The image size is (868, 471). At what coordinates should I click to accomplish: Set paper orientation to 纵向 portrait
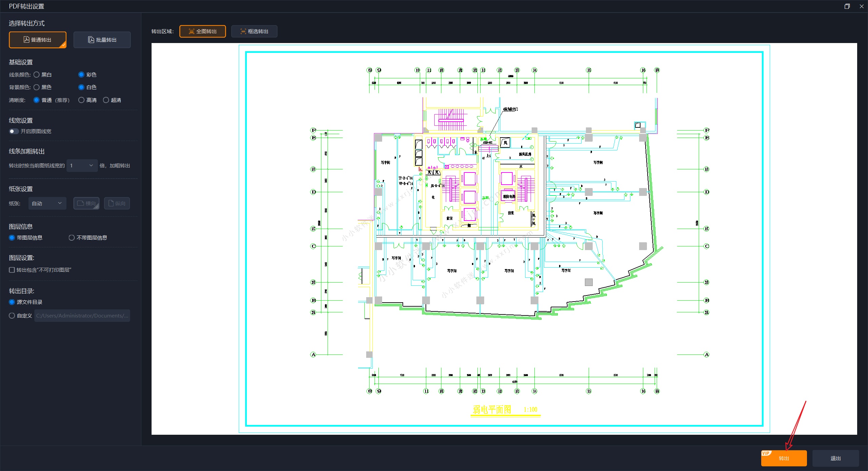[117, 203]
